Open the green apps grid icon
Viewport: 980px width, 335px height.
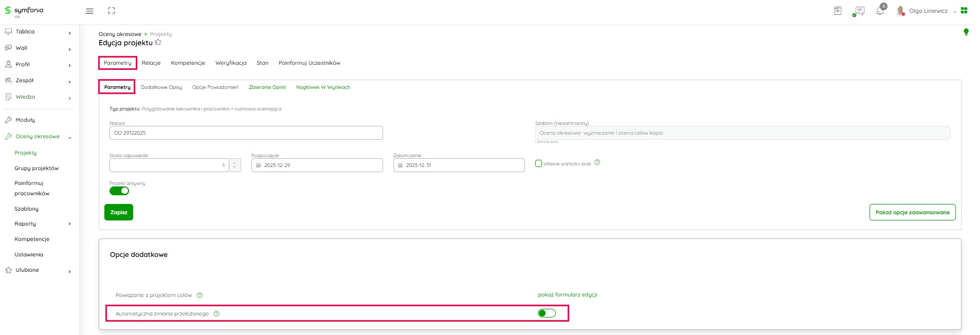(964, 10)
